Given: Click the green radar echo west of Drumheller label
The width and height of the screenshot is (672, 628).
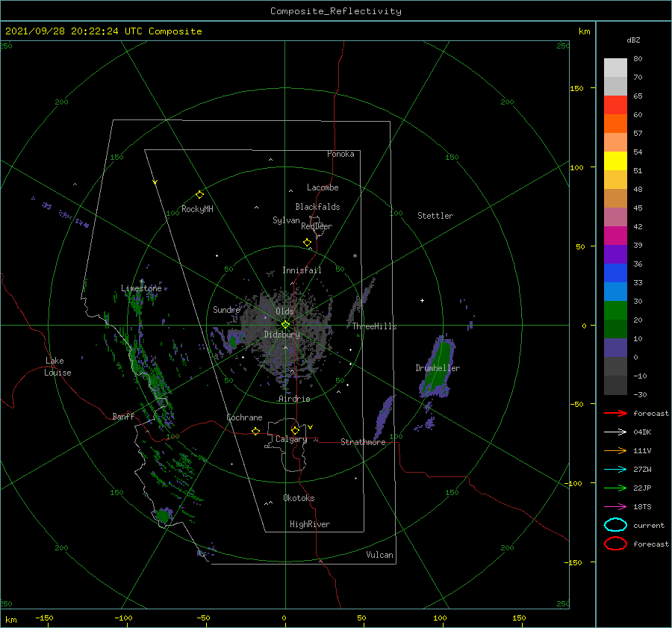Looking at the screenshot, I should (438, 367).
